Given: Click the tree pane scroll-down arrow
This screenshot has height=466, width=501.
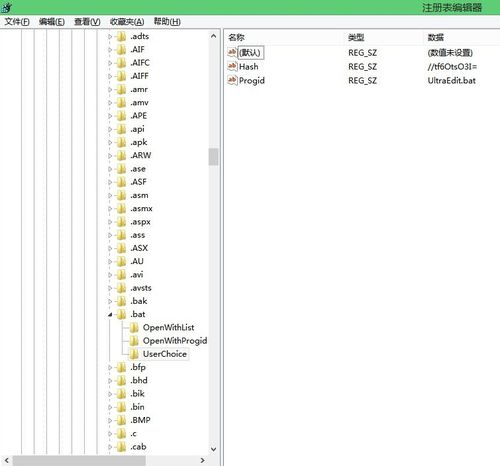Looking at the screenshot, I should 214,449.
